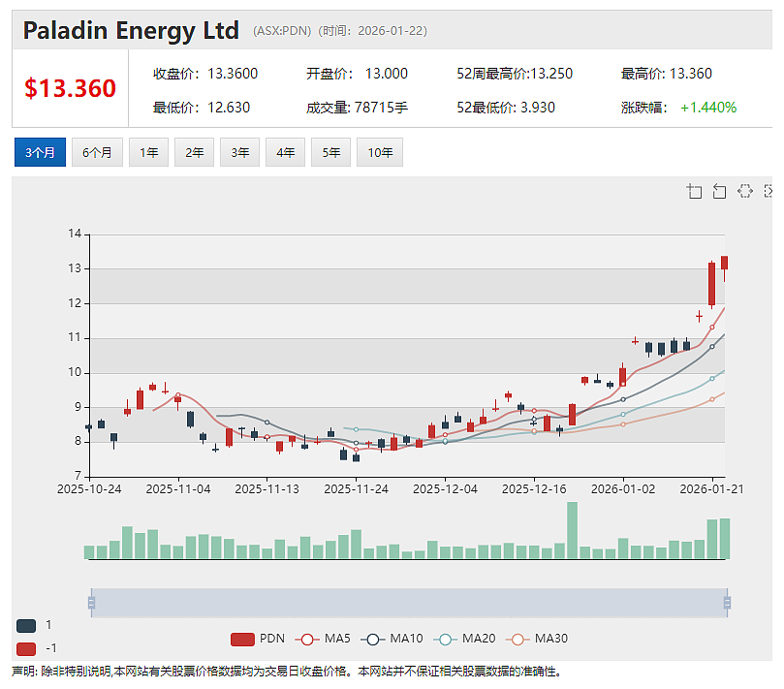Viewport: 784px width, 689px height.
Task: Activate the area zoom tool icon
Action: coord(694,191)
